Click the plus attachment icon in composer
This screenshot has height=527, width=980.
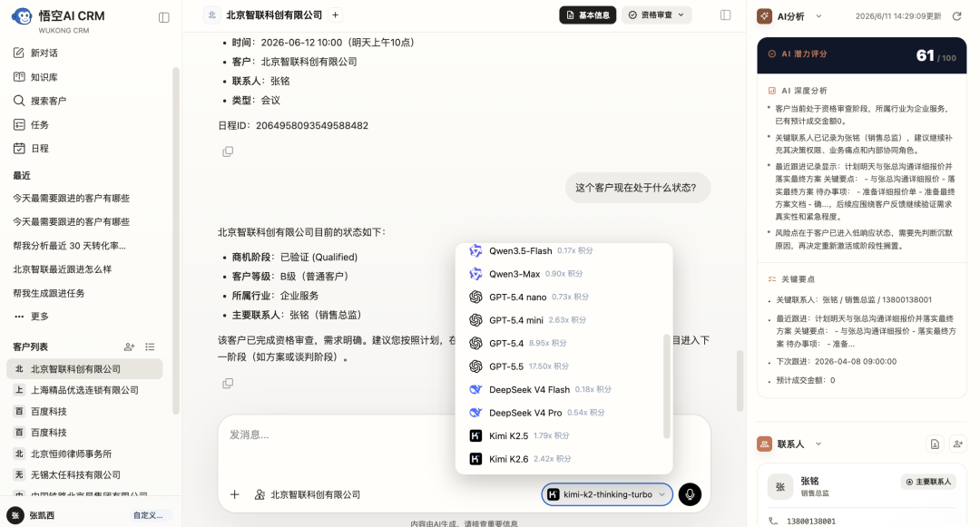pyautogui.click(x=235, y=494)
